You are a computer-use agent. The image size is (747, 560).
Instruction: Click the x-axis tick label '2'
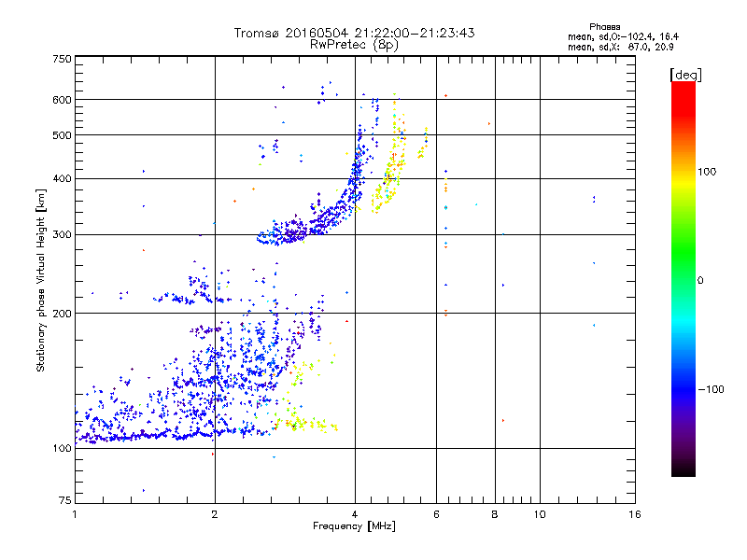click(215, 514)
